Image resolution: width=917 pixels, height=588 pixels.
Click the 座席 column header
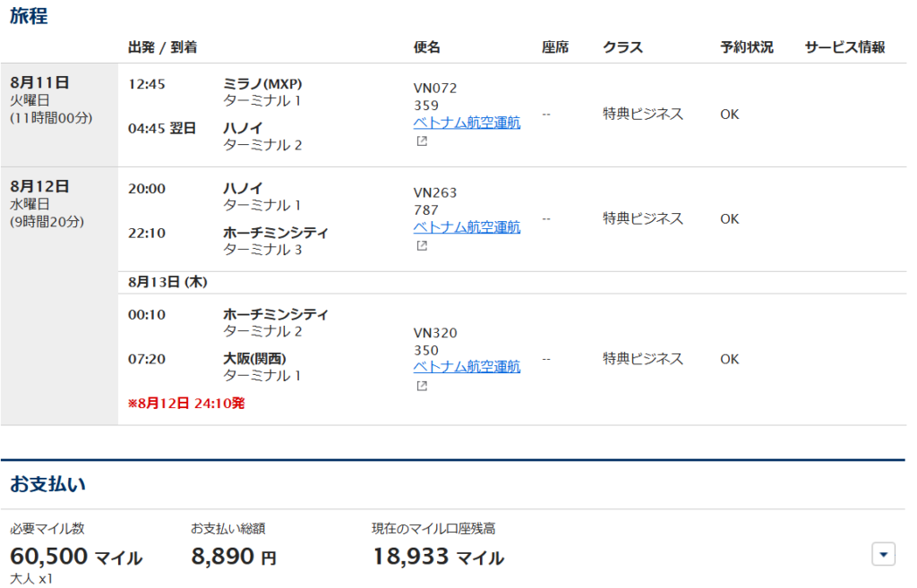pyautogui.click(x=555, y=47)
